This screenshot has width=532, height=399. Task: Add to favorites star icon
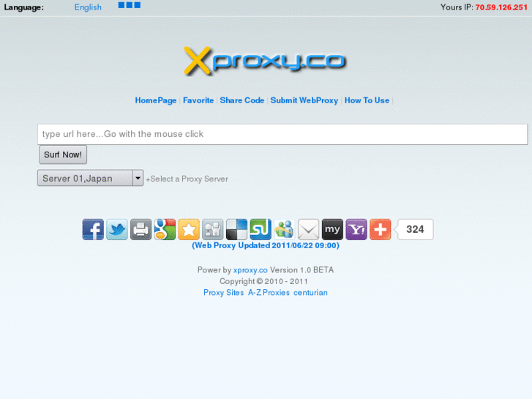(x=189, y=230)
